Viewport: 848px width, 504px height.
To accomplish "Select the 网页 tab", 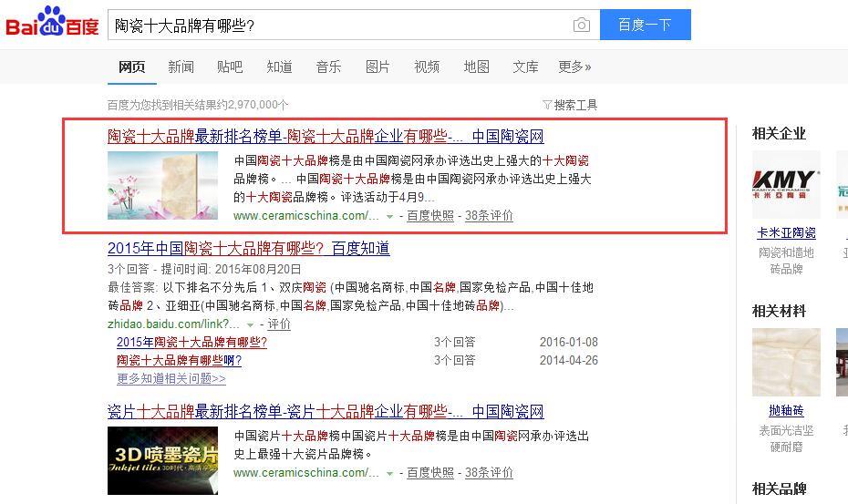I will tap(132, 67).
